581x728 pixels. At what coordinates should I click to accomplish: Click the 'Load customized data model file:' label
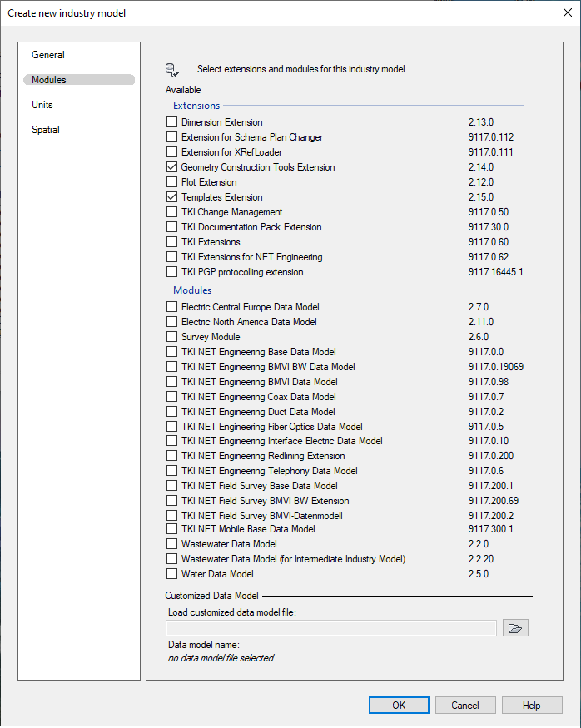click(x=231, y=612)
